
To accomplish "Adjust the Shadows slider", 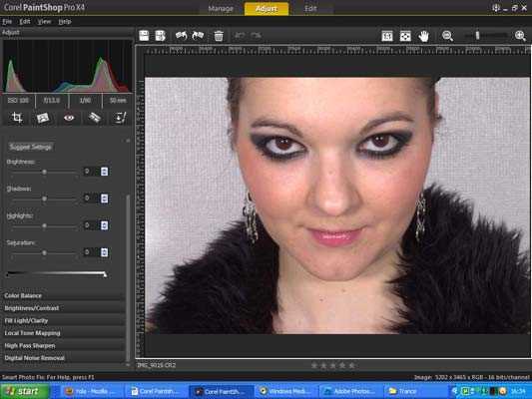I will [44, 199].
